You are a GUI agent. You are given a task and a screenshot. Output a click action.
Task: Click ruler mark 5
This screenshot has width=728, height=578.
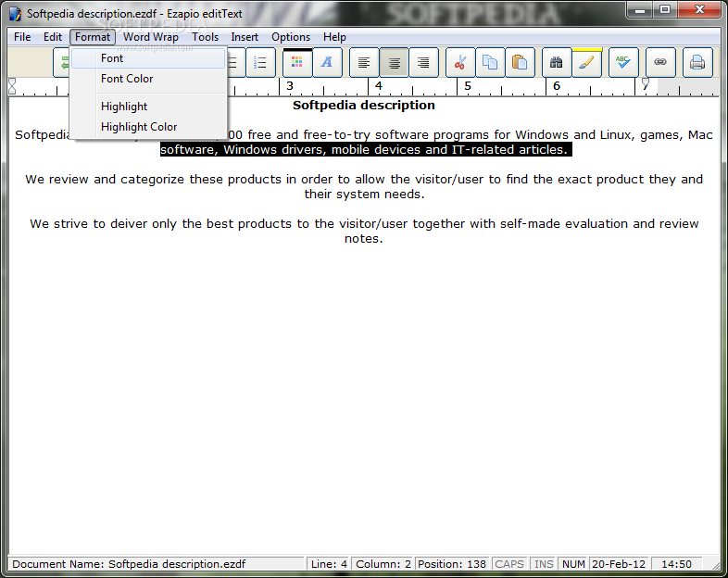[x=468, y=86]
